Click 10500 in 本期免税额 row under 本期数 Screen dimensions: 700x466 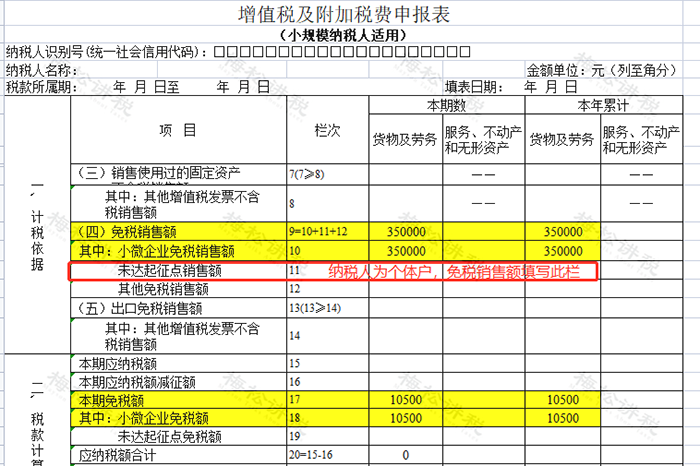pos(406,399)
